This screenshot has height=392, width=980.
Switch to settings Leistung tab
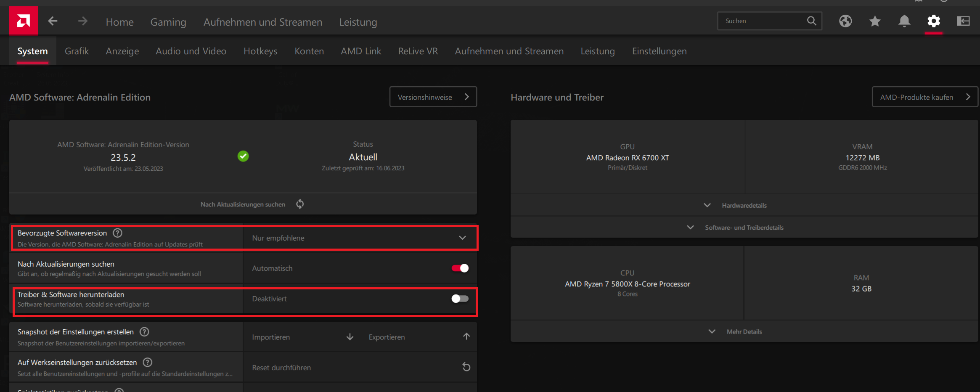click(x=598, y=51)
